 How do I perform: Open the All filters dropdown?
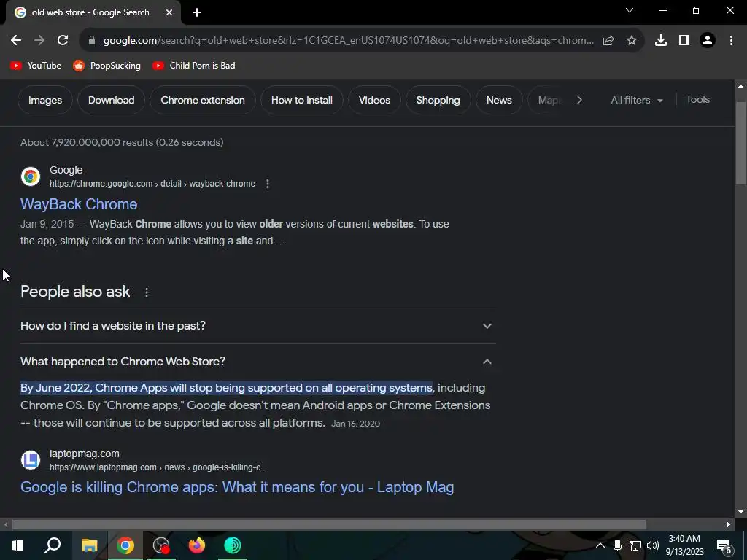point(636,100)
